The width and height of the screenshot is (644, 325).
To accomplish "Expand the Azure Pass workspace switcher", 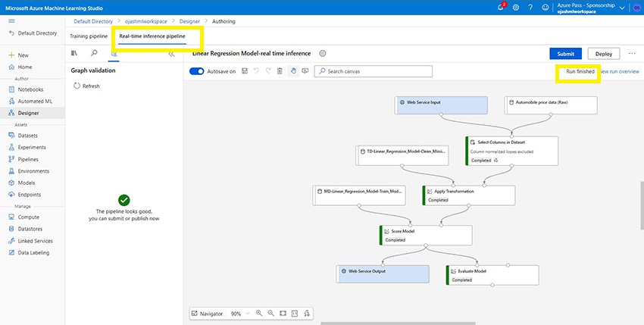I will (623, 7).
